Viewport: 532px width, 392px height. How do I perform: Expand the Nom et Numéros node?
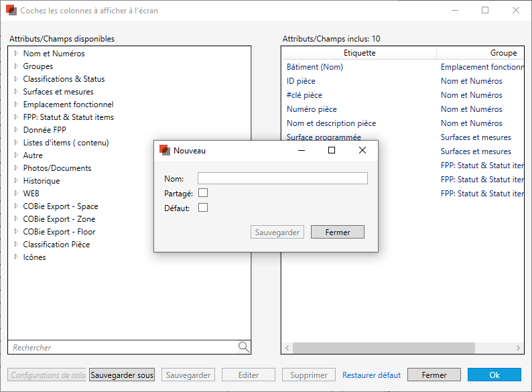coord(16,54)
